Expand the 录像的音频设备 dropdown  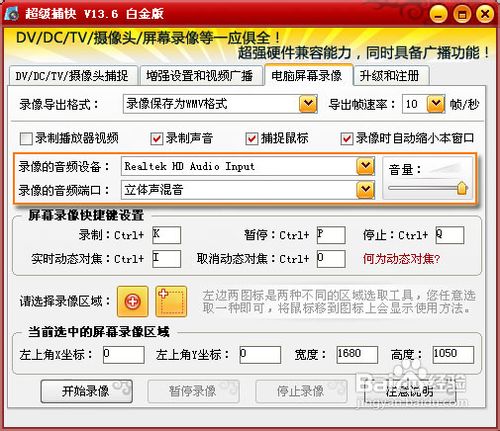click(366, 166)
